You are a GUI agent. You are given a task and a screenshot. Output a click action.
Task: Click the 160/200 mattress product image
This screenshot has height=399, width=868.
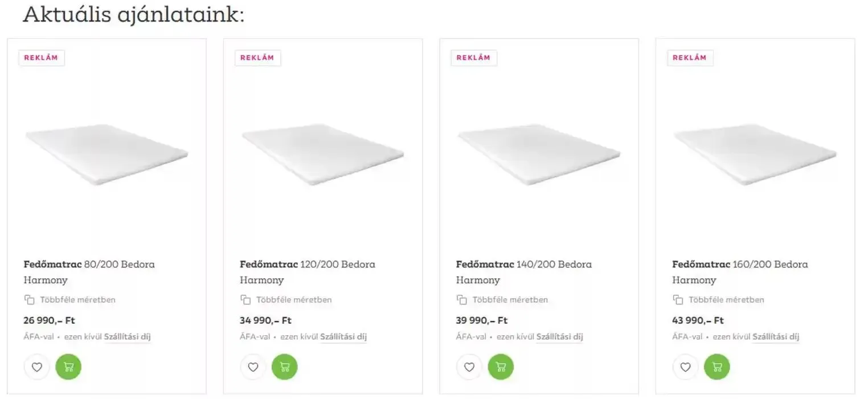click(755, 154)
